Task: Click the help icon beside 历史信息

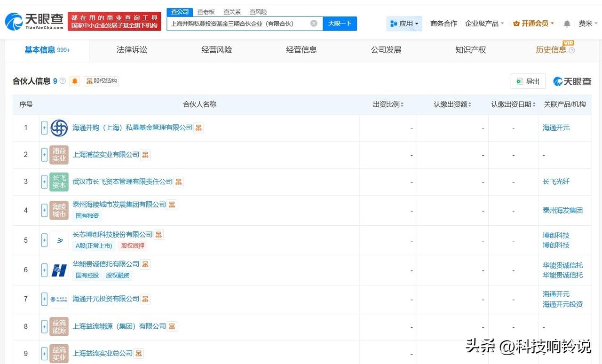Action: pos(572,50)
